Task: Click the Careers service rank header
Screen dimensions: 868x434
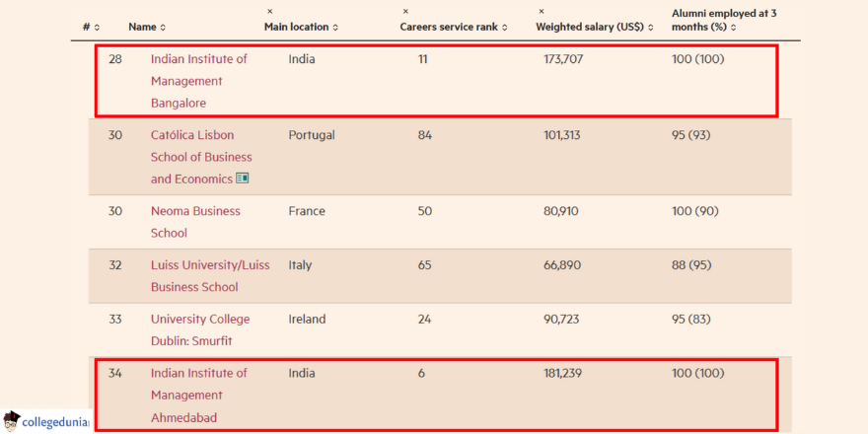Action: click(x=449, y=27)
